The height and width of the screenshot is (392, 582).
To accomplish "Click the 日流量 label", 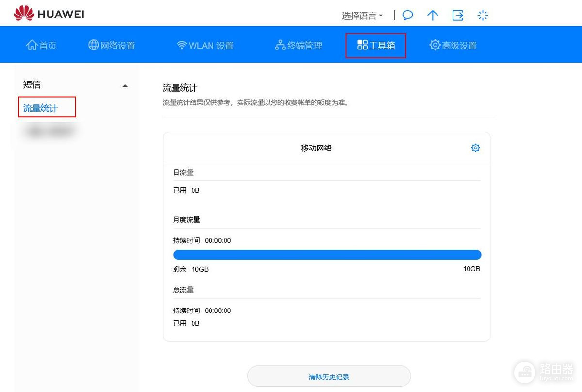I will click(x=183, y=172).
